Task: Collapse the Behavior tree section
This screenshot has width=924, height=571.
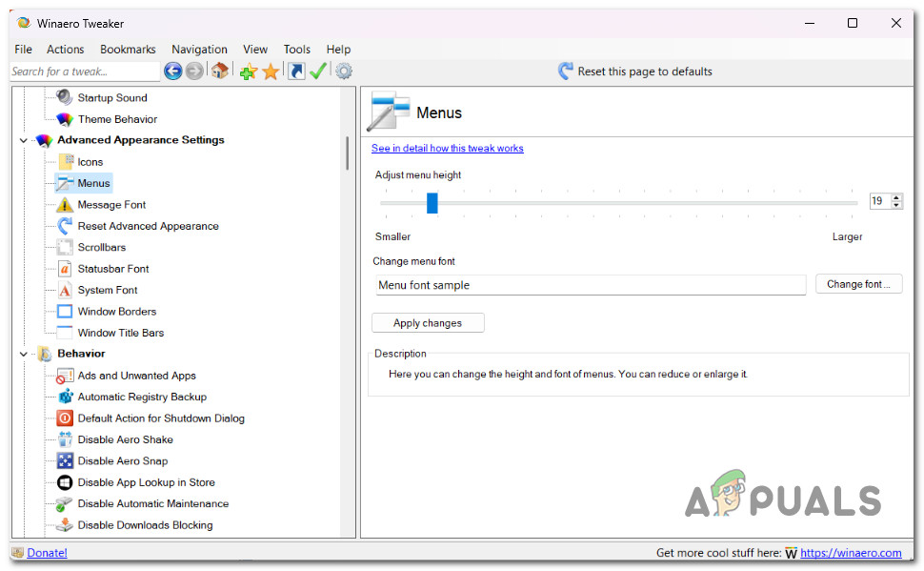Action: (24, 354)
